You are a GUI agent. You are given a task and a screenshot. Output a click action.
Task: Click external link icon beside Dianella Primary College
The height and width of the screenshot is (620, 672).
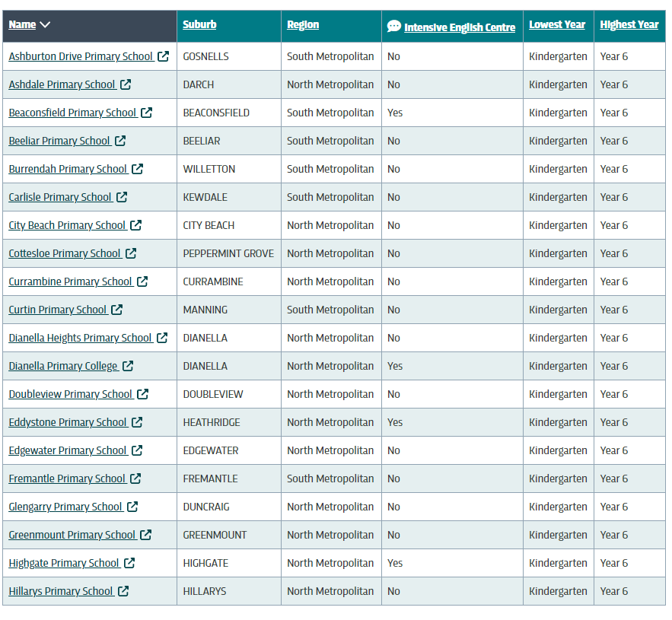[128, 366]
